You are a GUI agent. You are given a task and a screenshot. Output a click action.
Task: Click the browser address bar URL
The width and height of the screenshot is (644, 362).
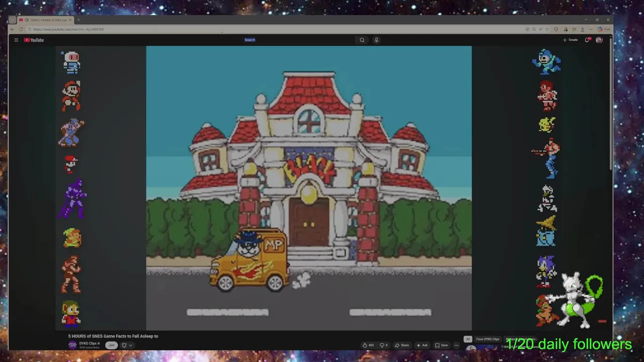tap(68, 29)
